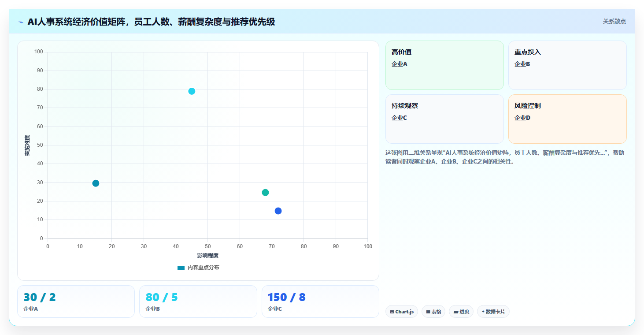644x335 pixels.
Task: Open the 风险控制 quadrant card
Action: tap(567, 119)
